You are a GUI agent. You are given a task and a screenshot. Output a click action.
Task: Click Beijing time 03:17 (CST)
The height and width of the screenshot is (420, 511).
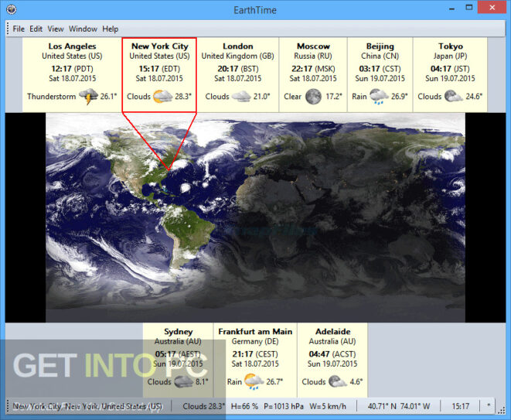pos(380,69)
